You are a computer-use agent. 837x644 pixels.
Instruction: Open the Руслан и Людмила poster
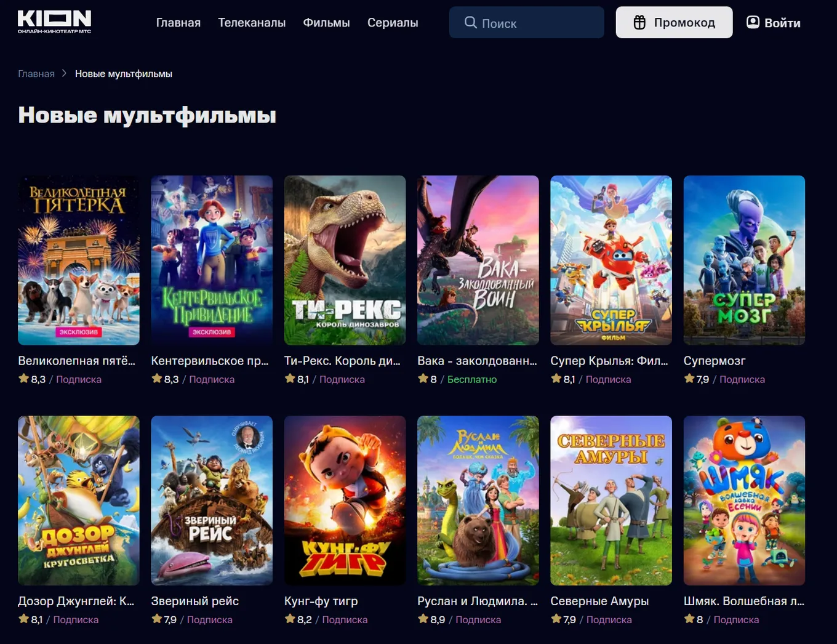478,501
